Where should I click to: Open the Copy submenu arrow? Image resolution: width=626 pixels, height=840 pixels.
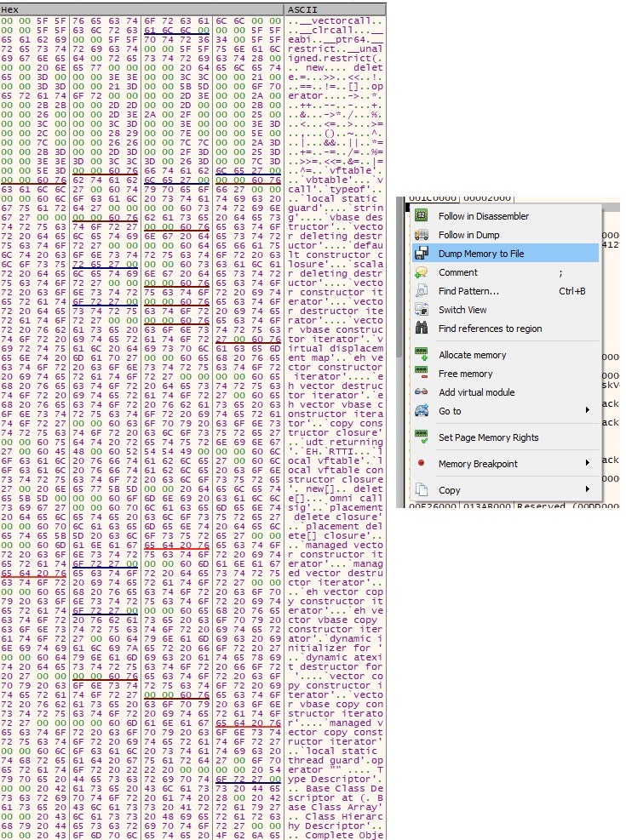[x=587, y=490]
